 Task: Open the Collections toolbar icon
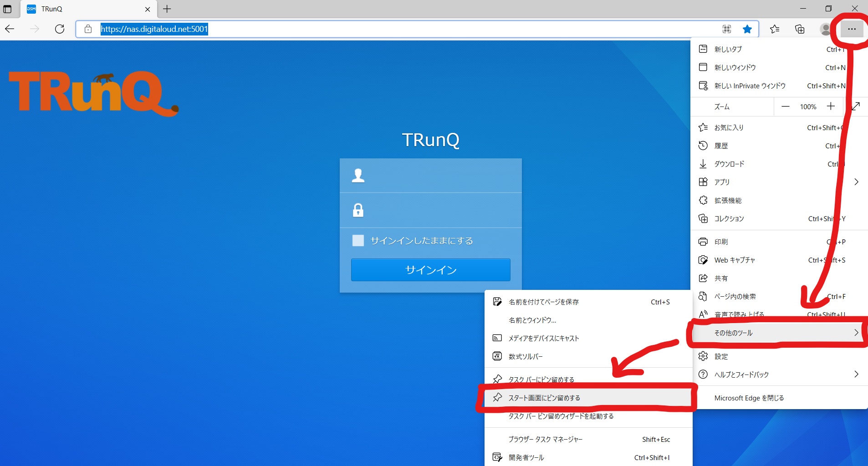(x=800, y=29)
